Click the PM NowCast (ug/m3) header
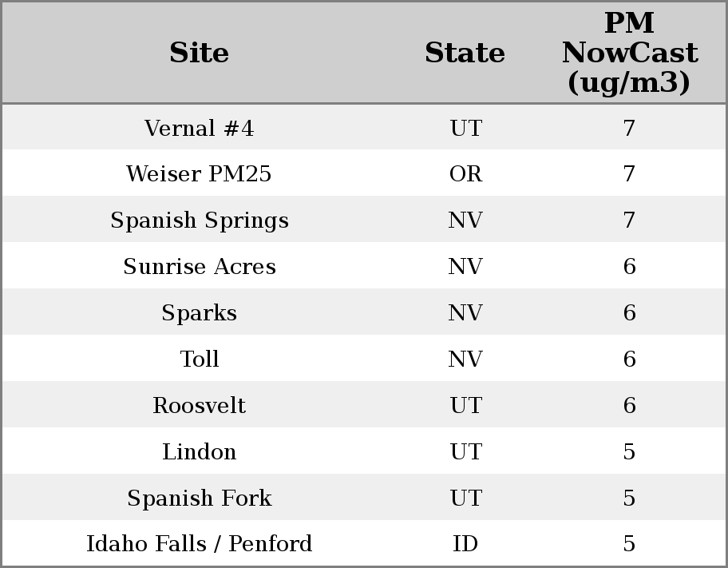The width and height of the screenshot is (728, 568). click(x=629, y=54)
